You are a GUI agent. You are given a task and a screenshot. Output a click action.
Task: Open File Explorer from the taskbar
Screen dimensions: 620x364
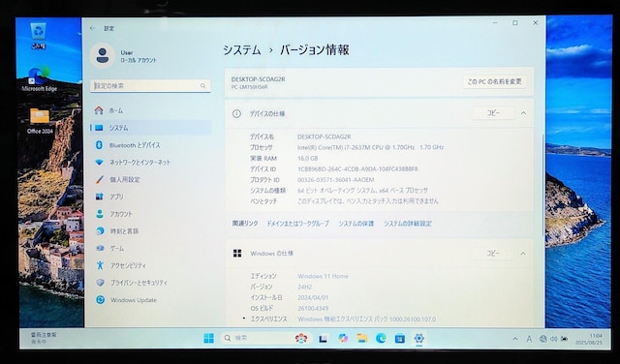tap(361, 338)
